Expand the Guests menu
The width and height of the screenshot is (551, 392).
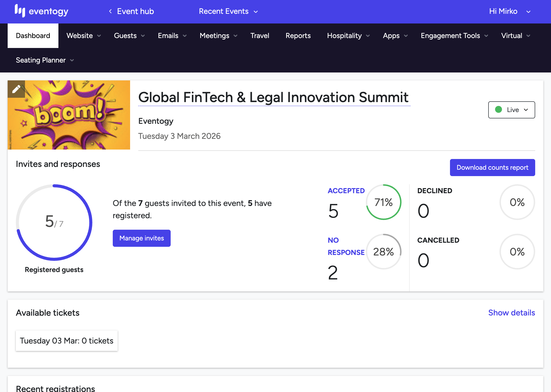[129, 36]
